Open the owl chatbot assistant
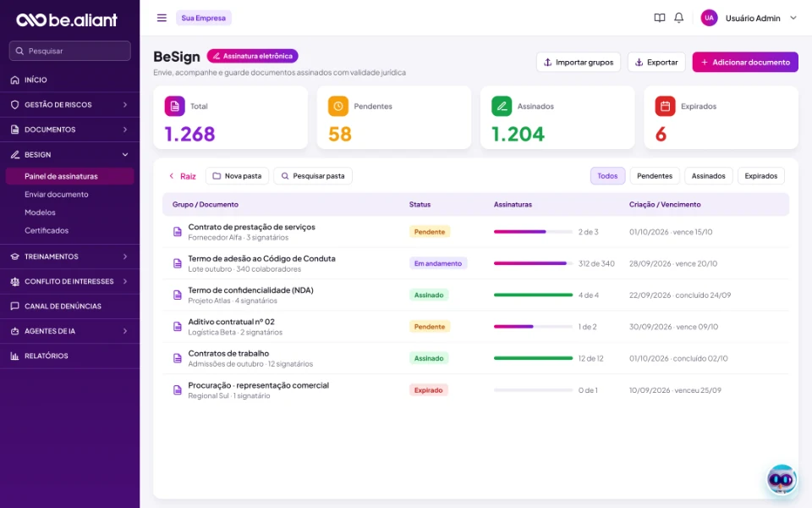 (x=782, y=480)
